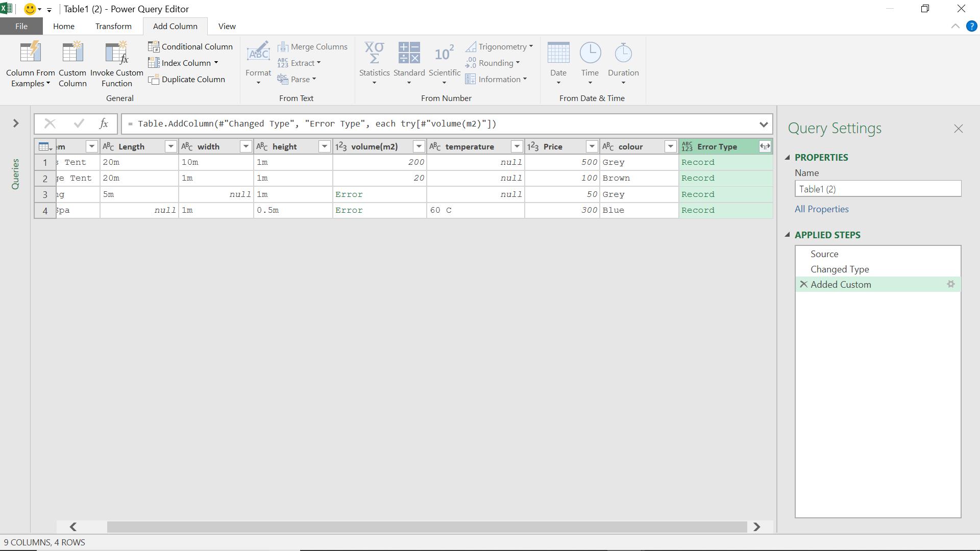Image resolution: width=980 pixels, height=551 pixels.
Task: Confirm formula with checkmark icon
Action: [x=79, y=123]
